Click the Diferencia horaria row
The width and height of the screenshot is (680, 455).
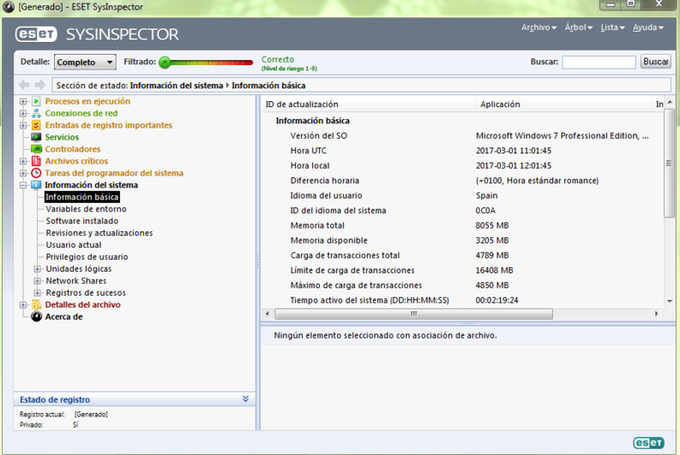tap(462, 180)
